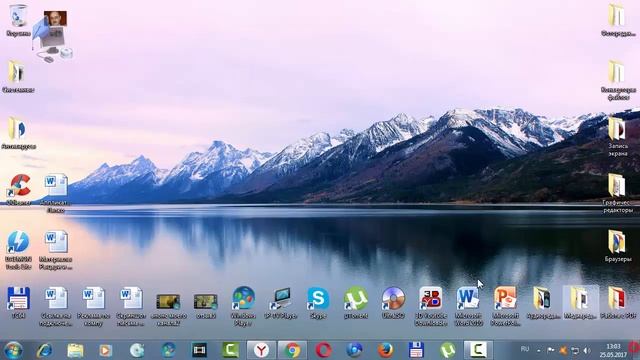Viewport: 640px width, 360px height.
Task: Open the filmstrip video app on the taskbar
Action: pos(199,350)
